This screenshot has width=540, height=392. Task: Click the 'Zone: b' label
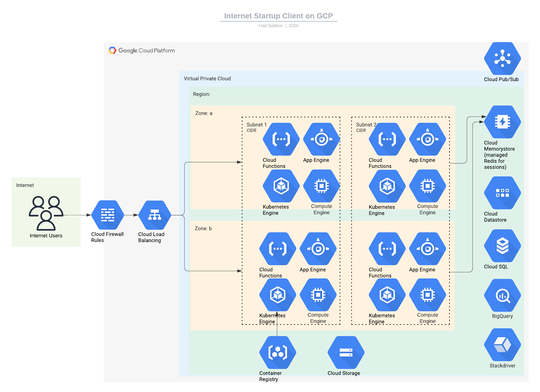click(203, 229)
